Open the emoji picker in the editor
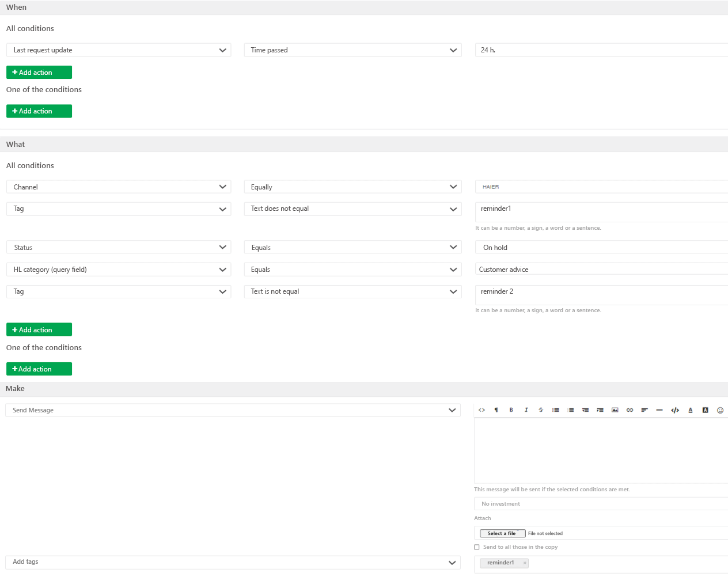The height and width of the screenshot is (584, 728). pyautogui.click(x=720, y=410)
